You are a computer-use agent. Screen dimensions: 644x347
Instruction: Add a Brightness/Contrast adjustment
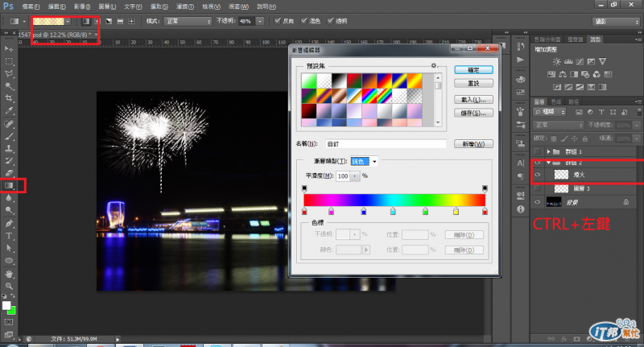coord(556,62)
